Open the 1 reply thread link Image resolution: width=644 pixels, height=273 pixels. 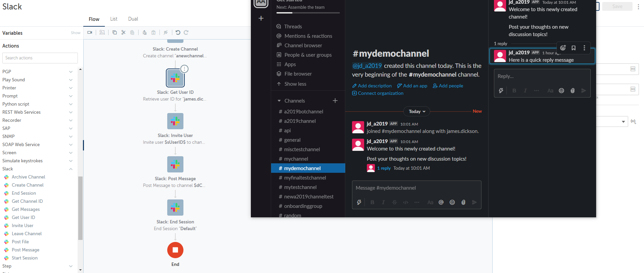(x=384, y=168)
